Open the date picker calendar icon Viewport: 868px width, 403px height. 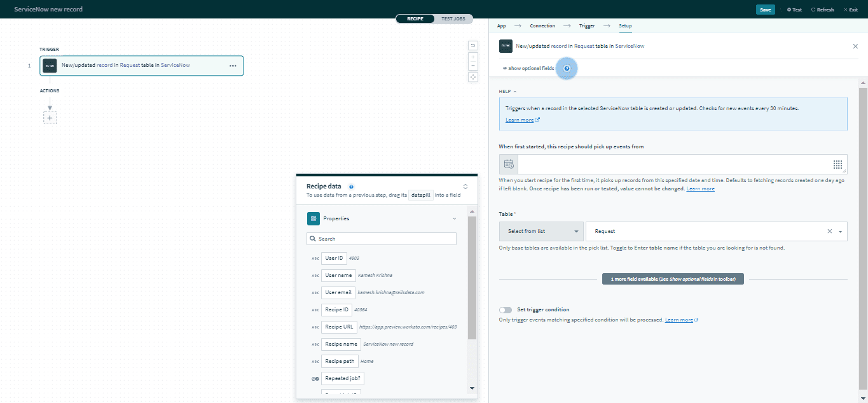(509, 164)
